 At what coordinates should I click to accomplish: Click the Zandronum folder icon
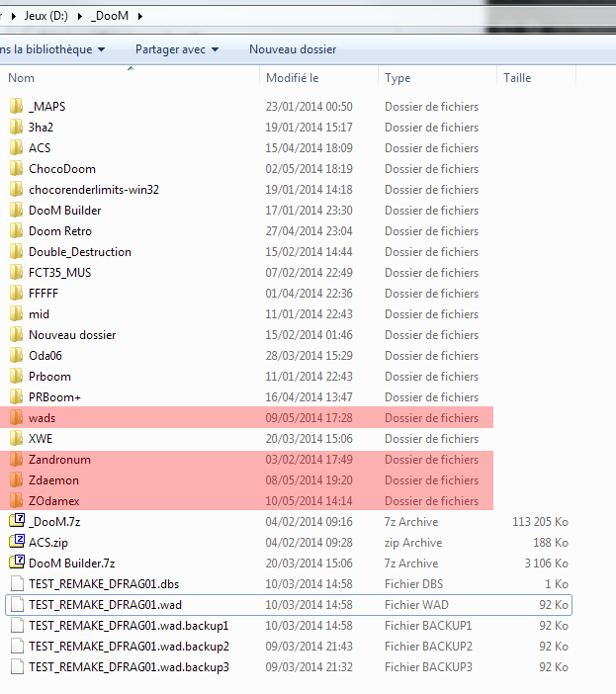coord(17,460)
